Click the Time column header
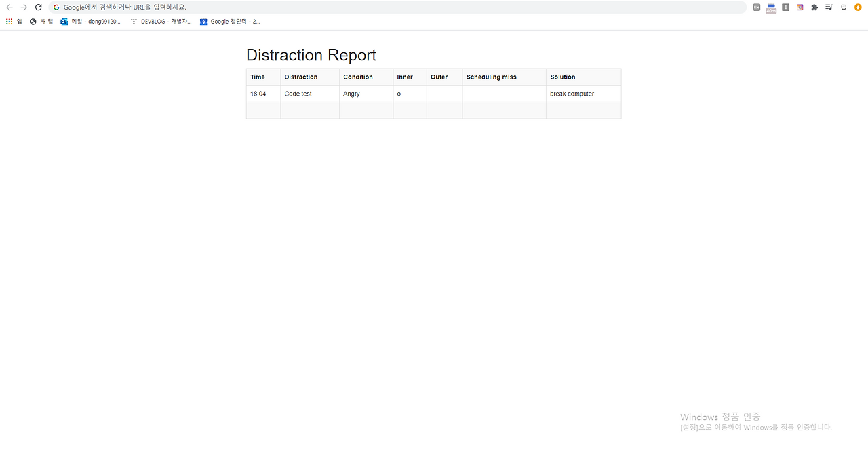Image resolution: width=868 pixels, height=452 pixels. point(264,77)
